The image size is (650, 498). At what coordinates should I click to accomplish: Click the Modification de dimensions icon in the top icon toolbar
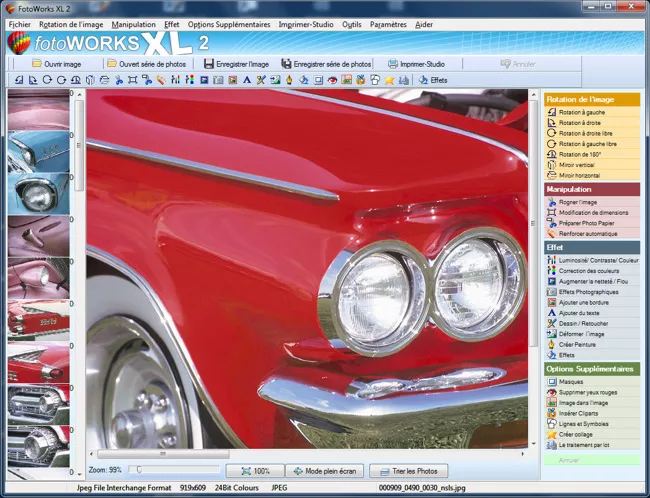point(133,80)
